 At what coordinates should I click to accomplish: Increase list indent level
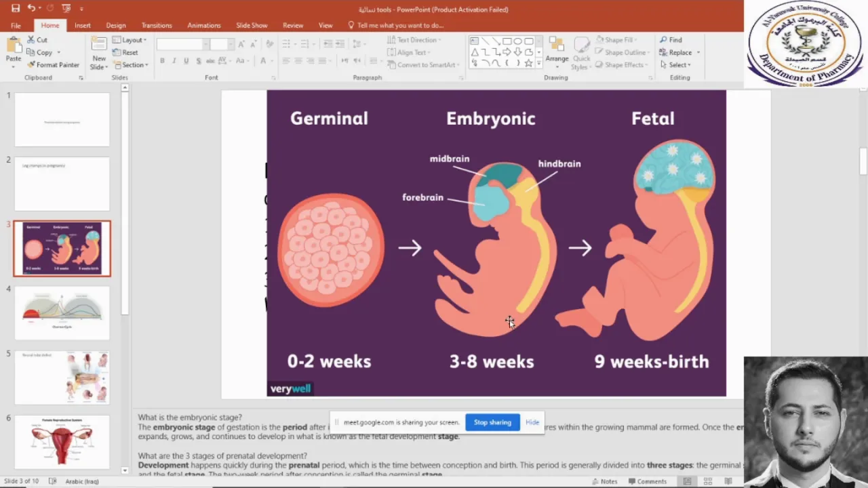coord(340,44)
